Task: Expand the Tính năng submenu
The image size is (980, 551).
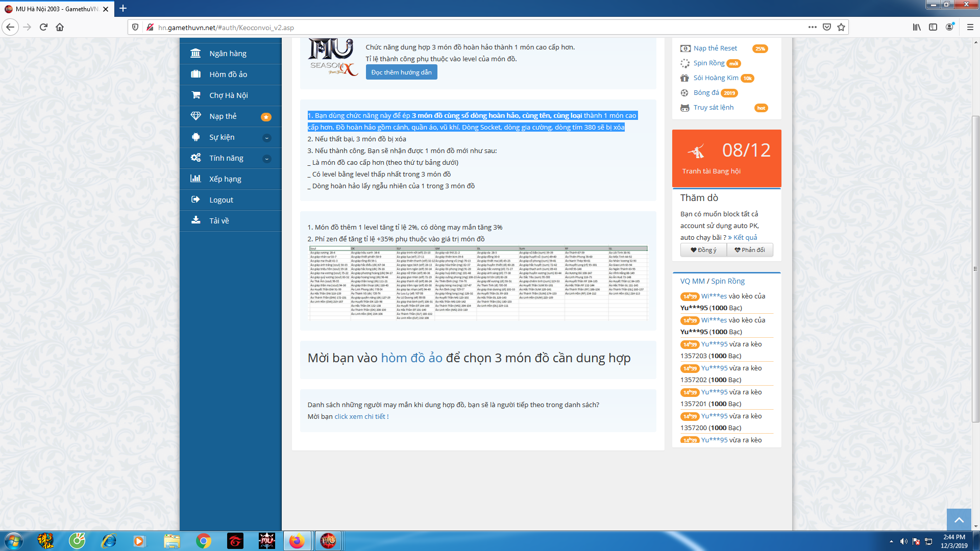Action: pos(266,159)
